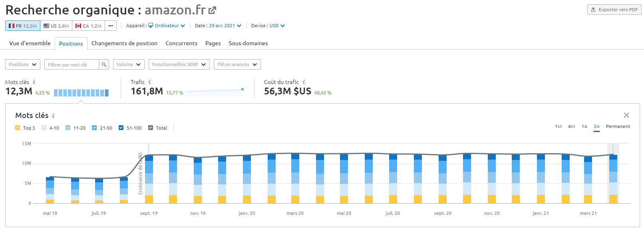The height and width of the screenshot is (228, 644).
Task: Open amazon.fr external link icon
Action: pyautogui.click(x=213, y=10)
